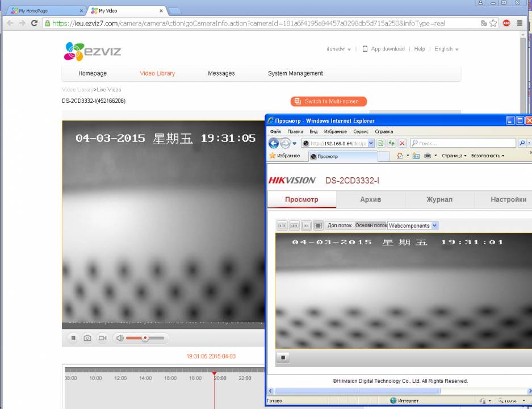Open the IE Избранное favorites star button
The width and height of the screenshot is (532, 409).
click(284, 156)
